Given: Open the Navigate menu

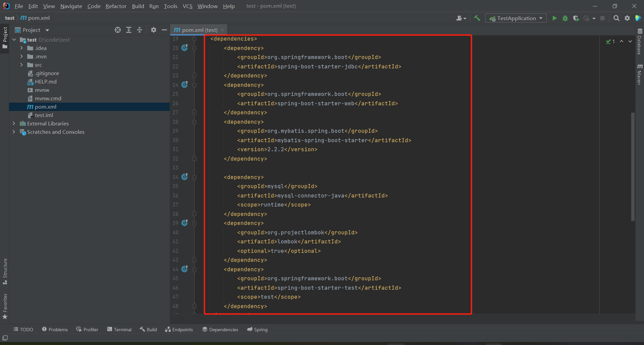Looking at the screenshot, I should 71,6.
